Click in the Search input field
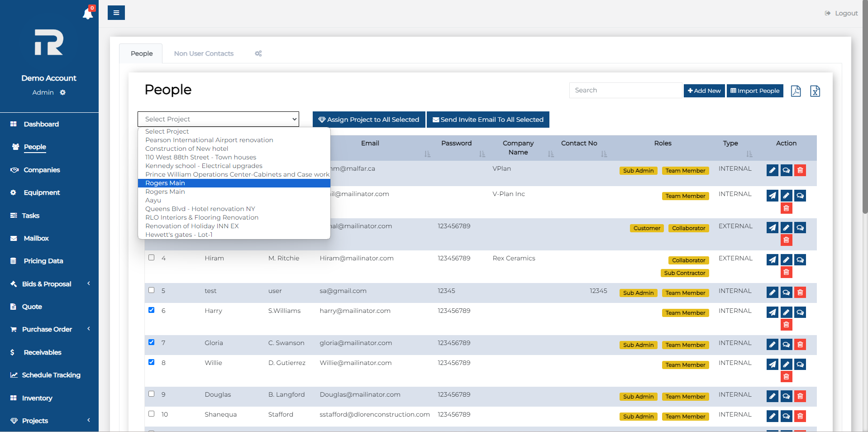868x432 pixels. coord(625,90)
